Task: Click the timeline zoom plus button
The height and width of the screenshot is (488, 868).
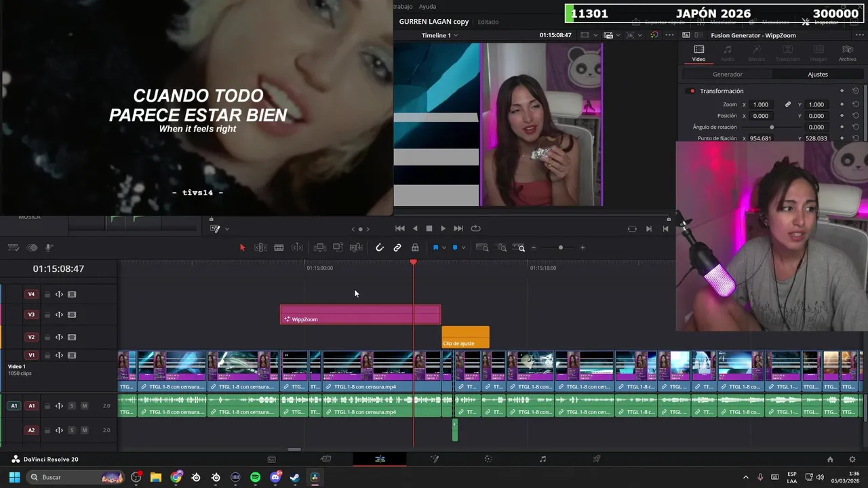Action: [x=583, y=247]
